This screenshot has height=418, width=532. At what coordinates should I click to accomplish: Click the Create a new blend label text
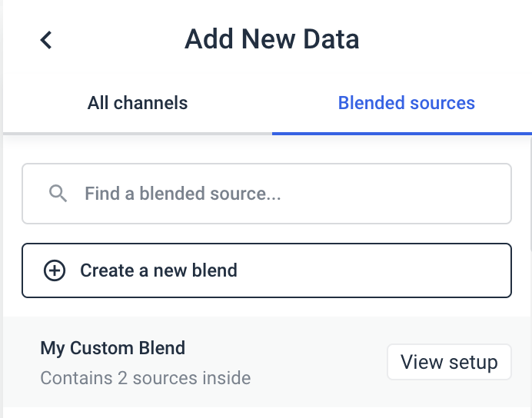158,270
